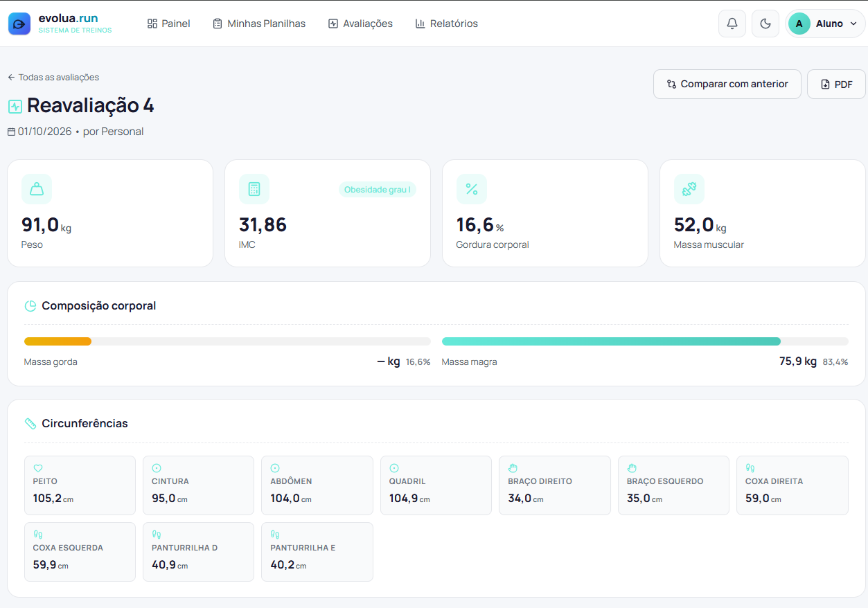Click the 91,0 kg Peso value
The height and width of the screenshot is (608, 868).
pyautogui.click(x=46, y=225)
